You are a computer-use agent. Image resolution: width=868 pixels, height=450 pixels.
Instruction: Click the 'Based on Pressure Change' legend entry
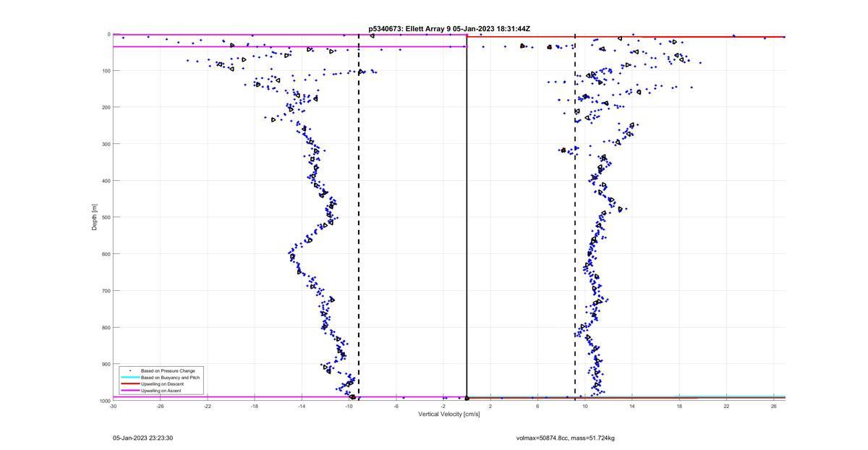(x=168, y=370)
